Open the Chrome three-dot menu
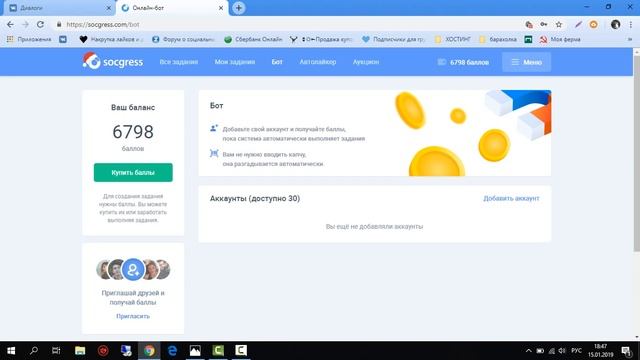 [631, 24]
